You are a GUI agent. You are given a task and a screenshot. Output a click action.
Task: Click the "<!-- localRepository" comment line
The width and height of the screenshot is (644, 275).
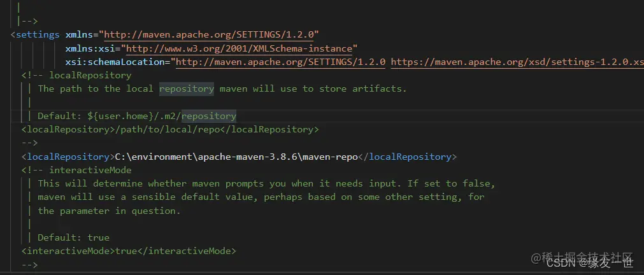tap(76, 76)
